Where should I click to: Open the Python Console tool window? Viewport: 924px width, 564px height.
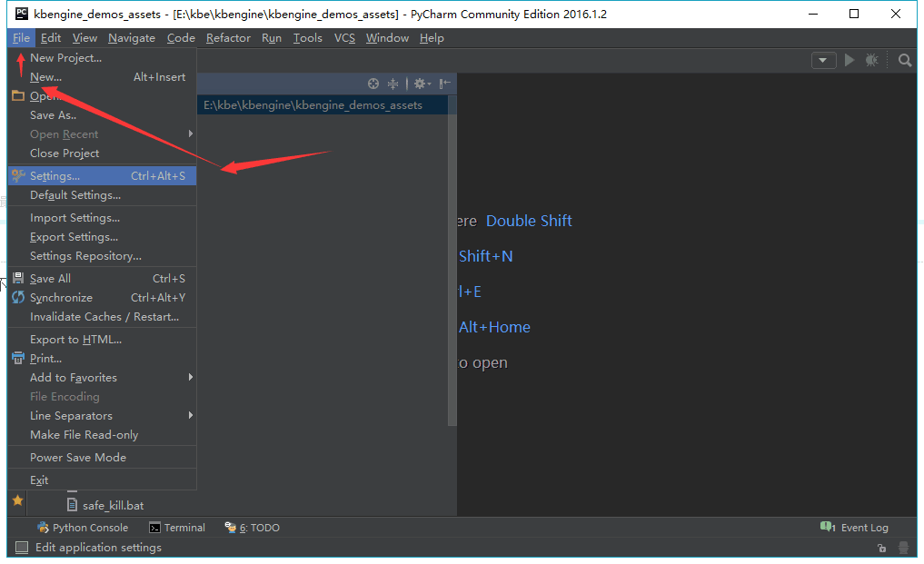coord(83,528)
